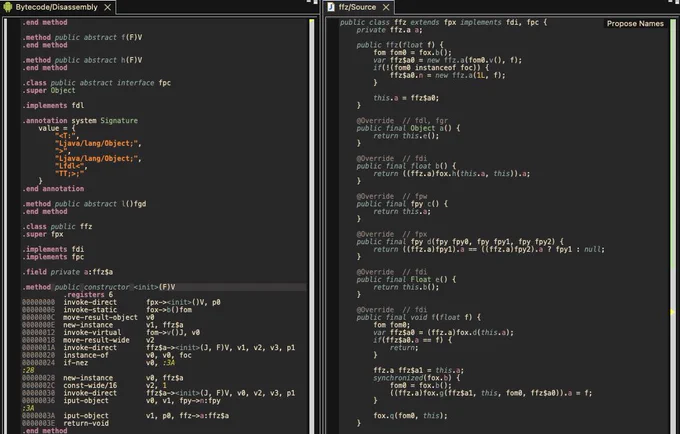Click the '.end annotation' line
The width and height of the screenshot is (680, 434).
click(53, 189)
